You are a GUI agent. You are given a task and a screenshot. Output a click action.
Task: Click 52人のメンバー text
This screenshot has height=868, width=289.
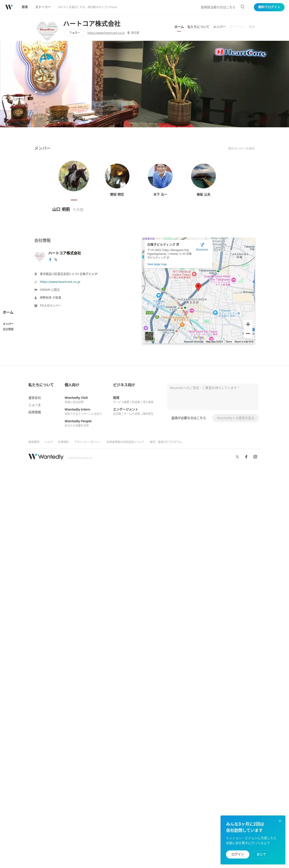pyautogui.click(x=50, y=306)
